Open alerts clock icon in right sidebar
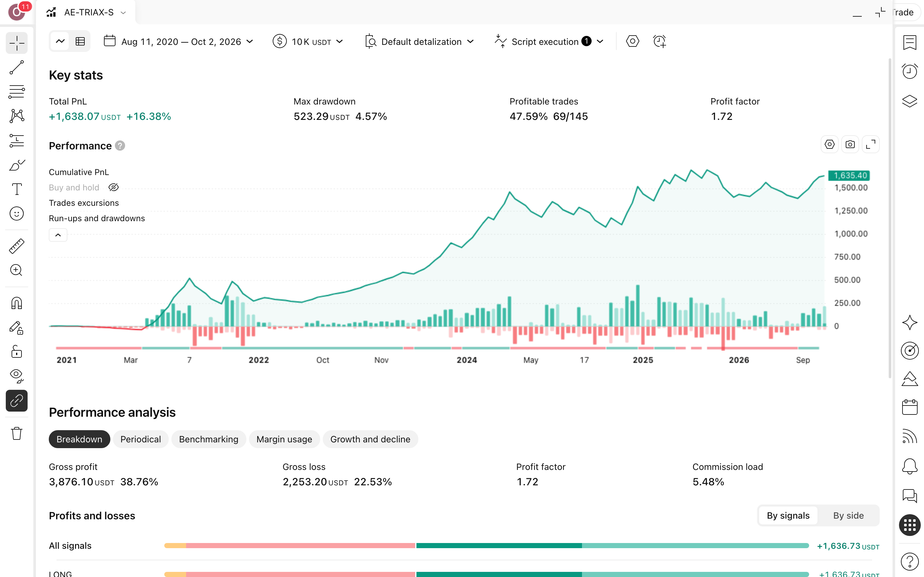The image size is (924, 577). [x=910, y=71]
